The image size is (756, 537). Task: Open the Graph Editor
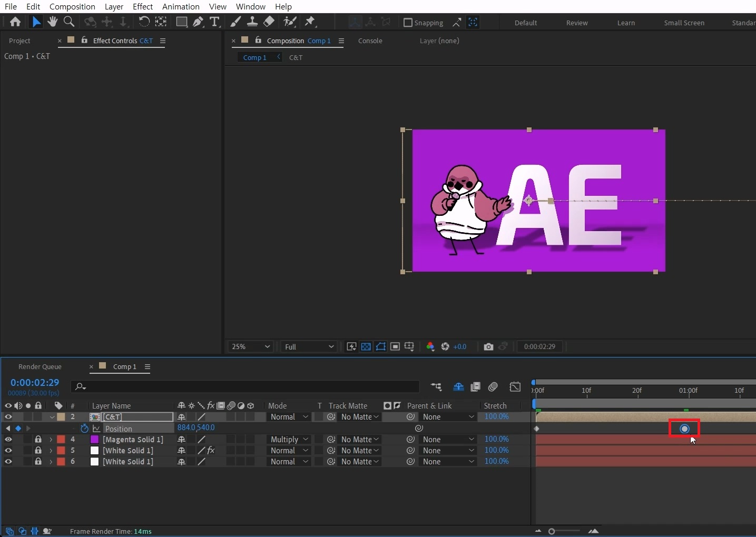(515, 387)
